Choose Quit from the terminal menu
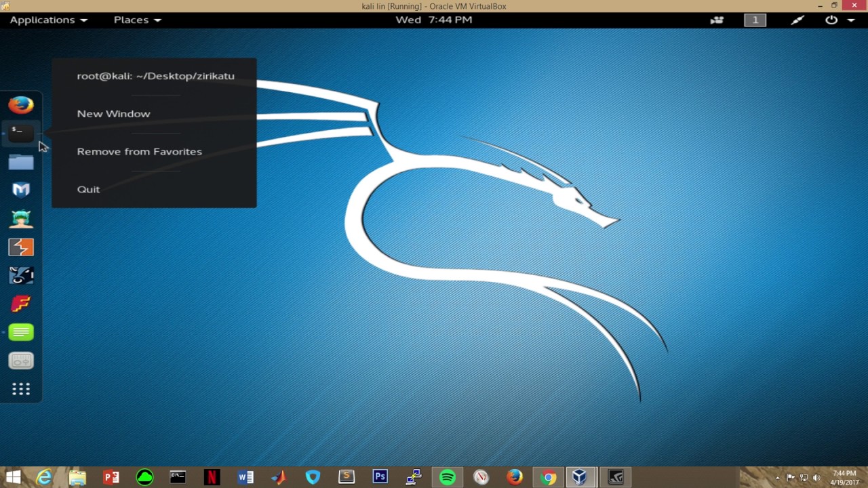868x488 pixels. tap(88, 190)
